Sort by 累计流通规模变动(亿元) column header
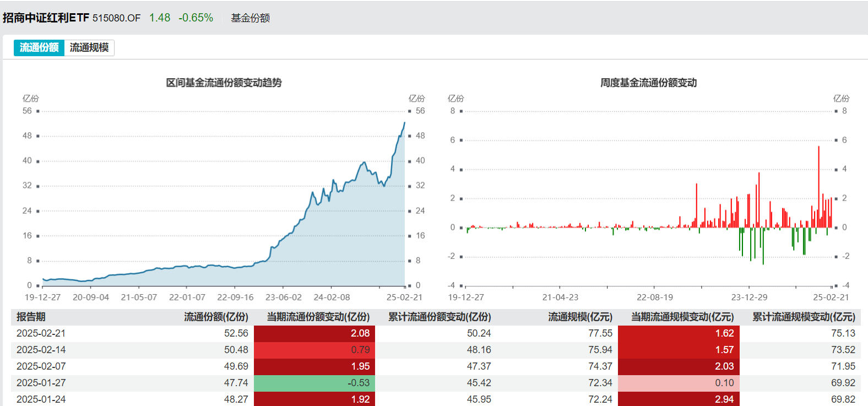 pyautogui.click(x=804, y=317)
